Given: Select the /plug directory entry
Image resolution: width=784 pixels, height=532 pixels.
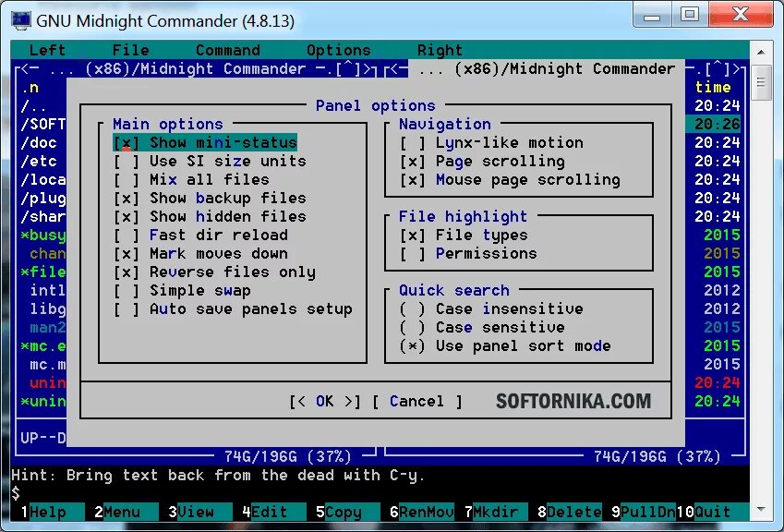Looking at the screenshot, I should (x=43, y=199).
